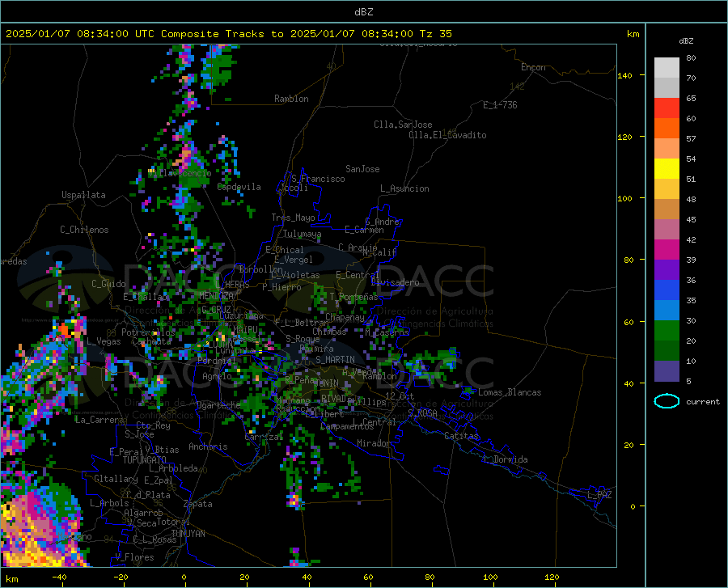Click the V_Flores place label
Viewport: 728px width, 588px height.
(134, 557)
